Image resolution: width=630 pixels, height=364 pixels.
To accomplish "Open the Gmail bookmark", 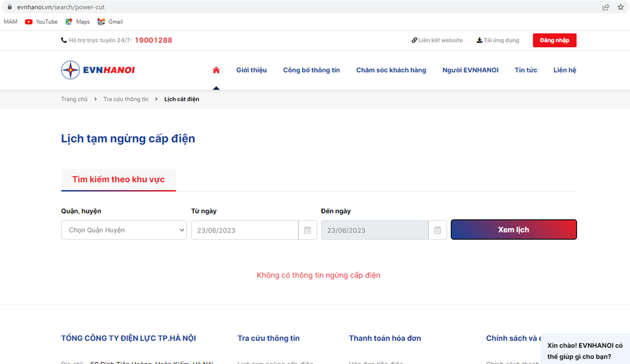I will pyautogui.click(x=110, y=22).
